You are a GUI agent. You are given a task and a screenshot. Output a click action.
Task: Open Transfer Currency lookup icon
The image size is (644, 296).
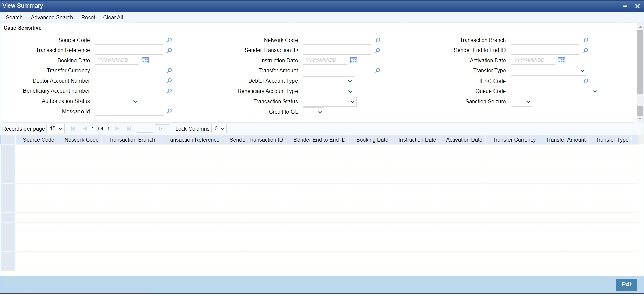(x=169, y=70)
